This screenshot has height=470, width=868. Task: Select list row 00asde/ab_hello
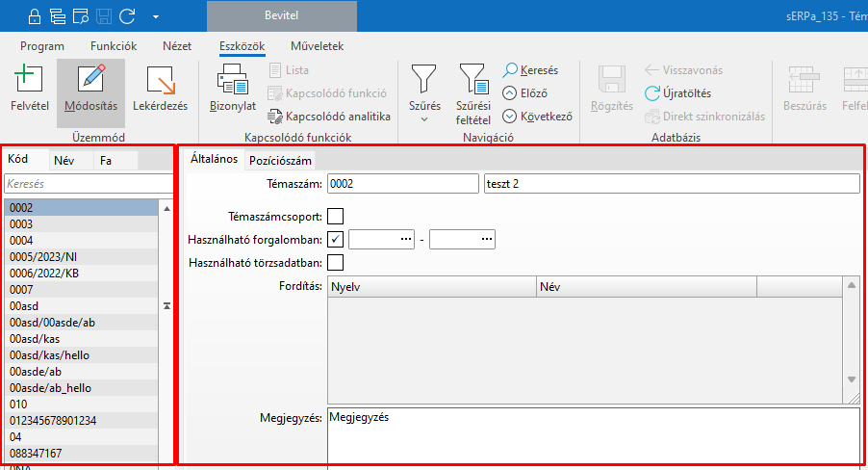point(82,388)
